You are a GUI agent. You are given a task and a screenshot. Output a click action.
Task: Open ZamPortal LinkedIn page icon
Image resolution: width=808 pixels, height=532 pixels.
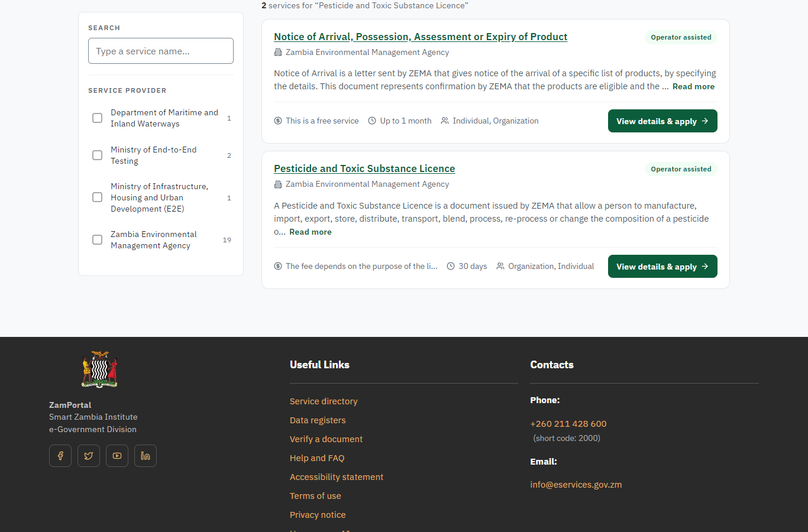tap(146, 456)
